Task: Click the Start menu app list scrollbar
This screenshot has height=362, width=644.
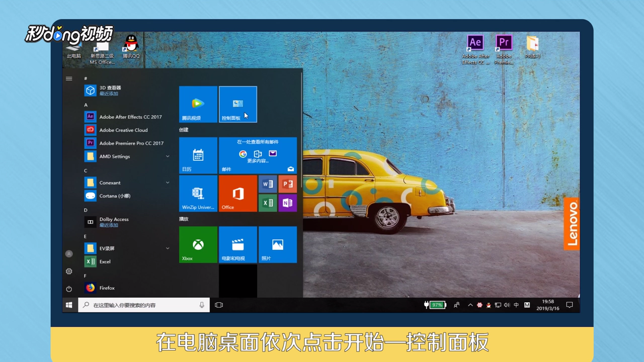Action: [302, 131]
